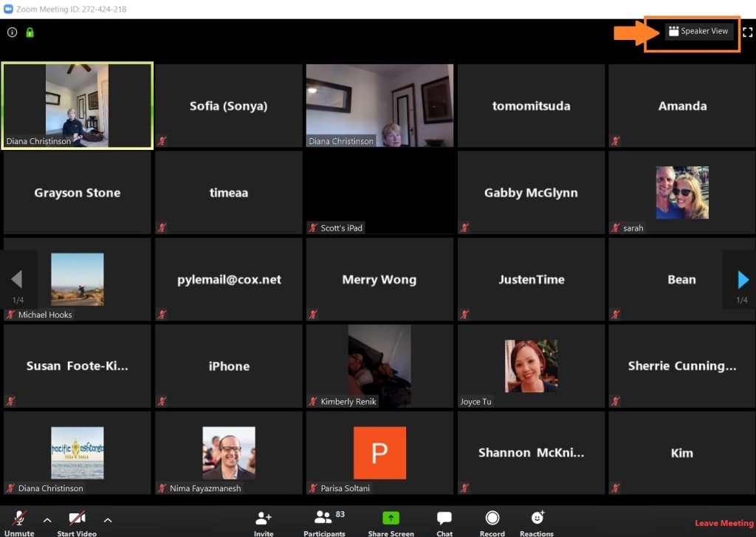The height and width of the screenshot is (537, 756).
Task: Open the Invite people icon
Action: click(x=264, y=519)
